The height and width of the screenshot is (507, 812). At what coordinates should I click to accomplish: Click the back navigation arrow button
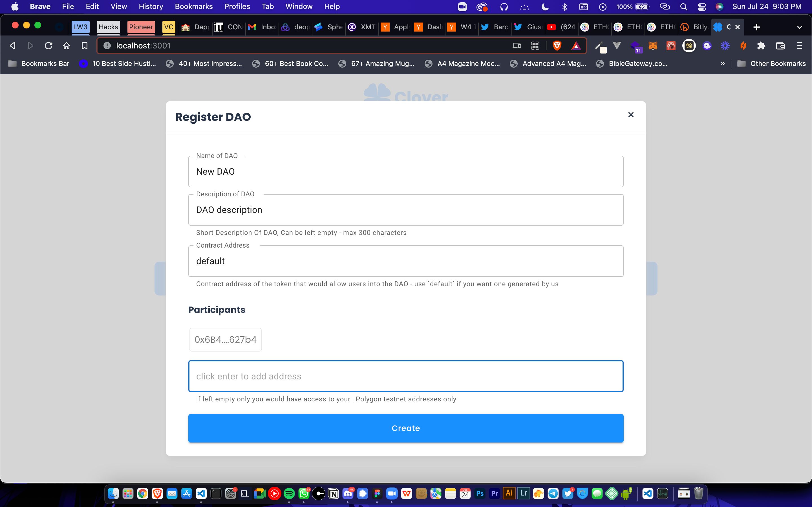(12, 46)
